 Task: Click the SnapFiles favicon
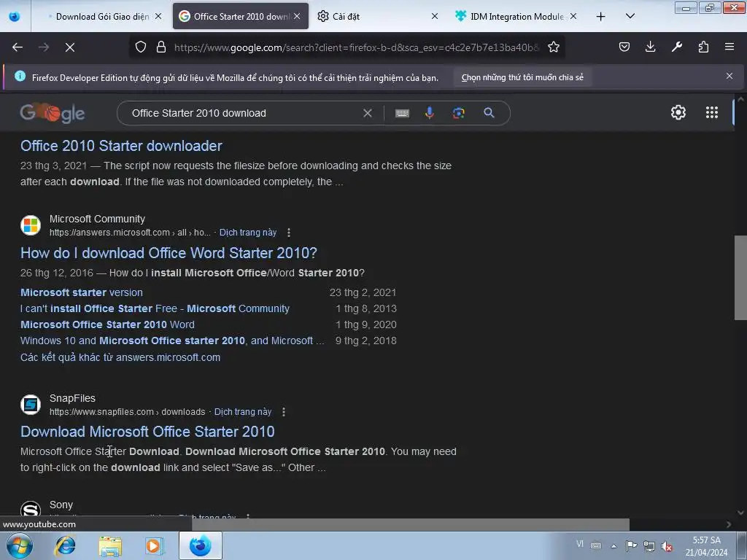(x=31, y=405)
